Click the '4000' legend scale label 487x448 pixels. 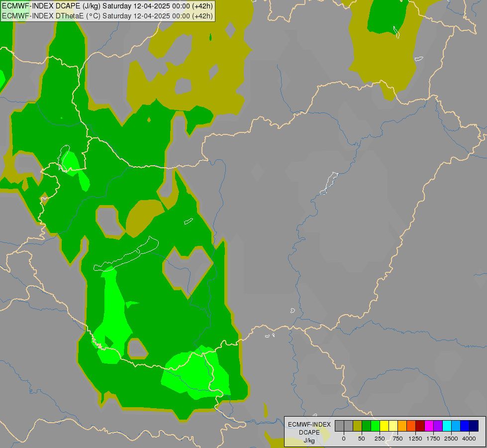tap(469, 439)
